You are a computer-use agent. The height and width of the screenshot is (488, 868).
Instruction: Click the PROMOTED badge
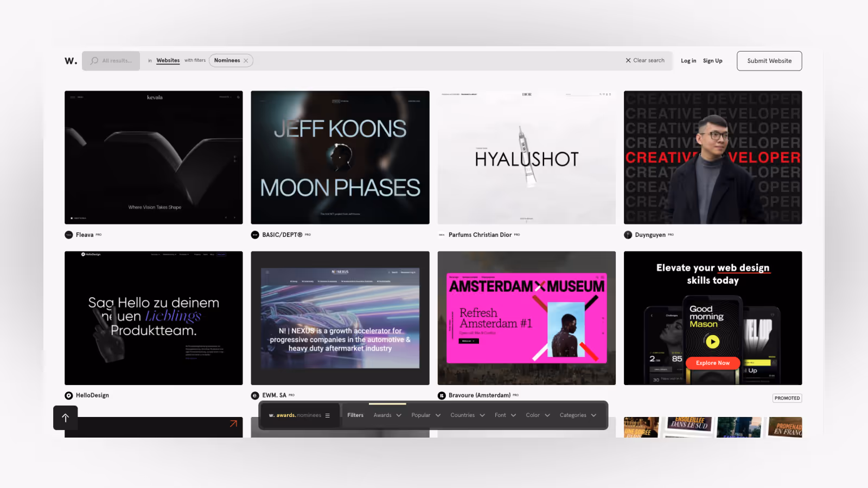(x=787, y=398)
